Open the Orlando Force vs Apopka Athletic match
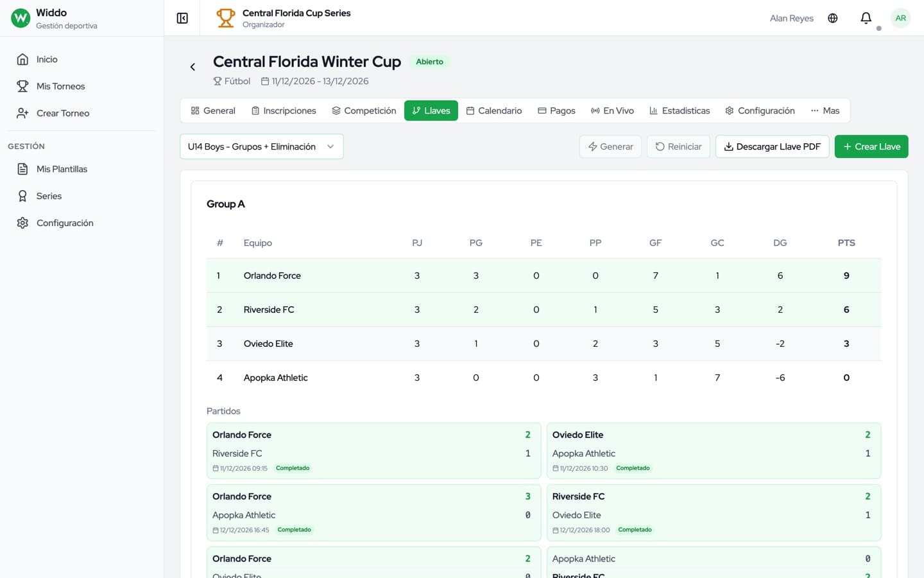The width and height of the screenshot is (924, 578). pos(374,512)
